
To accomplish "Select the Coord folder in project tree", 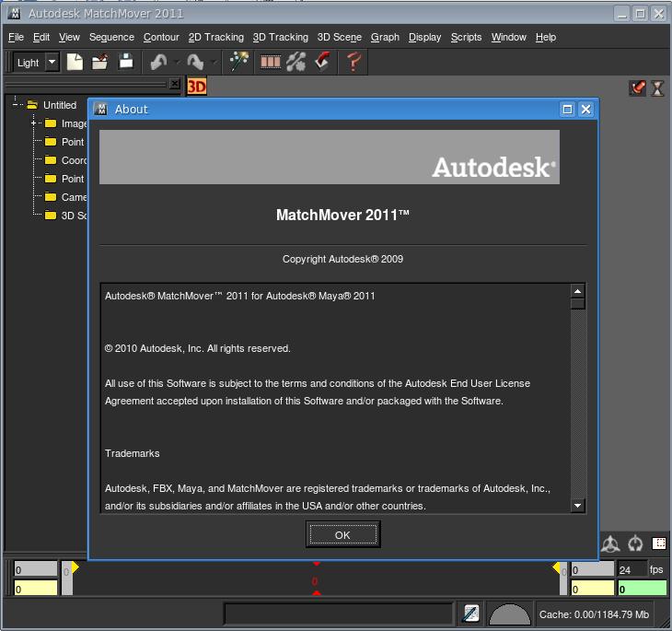I will pyautogui.click(x=65, y=160).
